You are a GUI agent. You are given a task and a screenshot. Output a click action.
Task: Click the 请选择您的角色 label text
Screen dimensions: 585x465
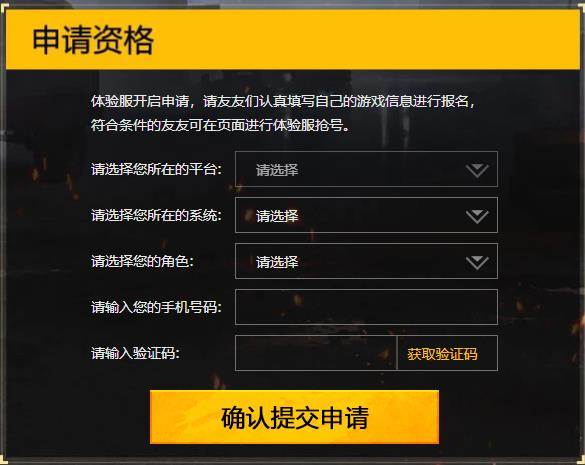143,262
